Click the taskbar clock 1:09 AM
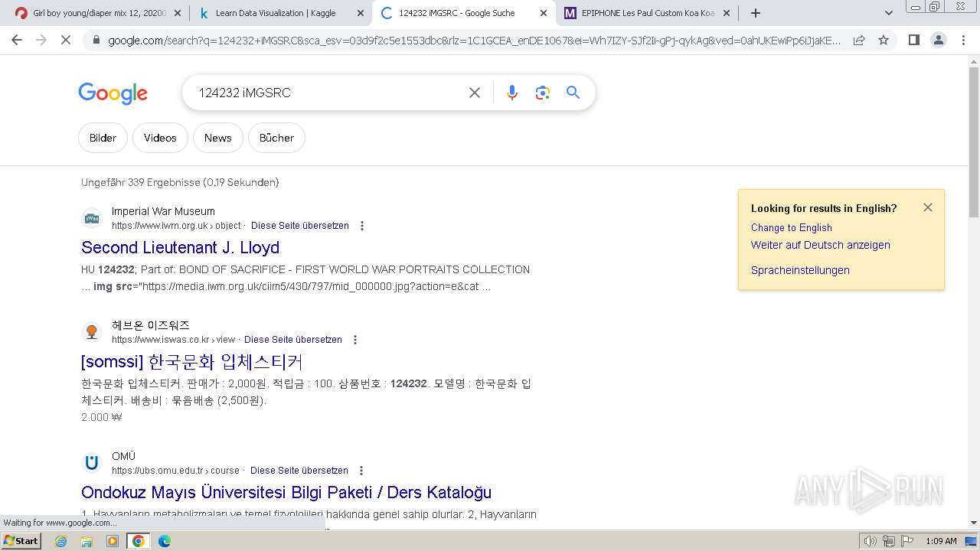The height and width of the screenshot is (551, 980). point(941,541)
